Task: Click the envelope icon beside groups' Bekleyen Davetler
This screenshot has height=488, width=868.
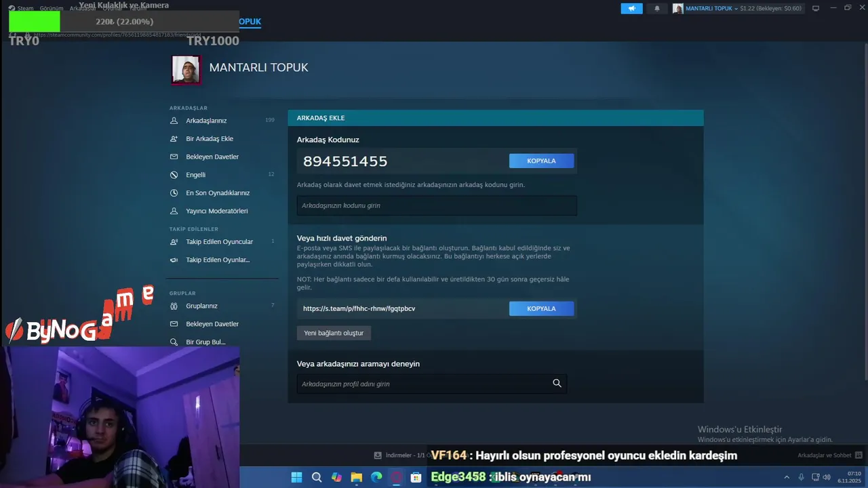Action: tap(174, 324)
